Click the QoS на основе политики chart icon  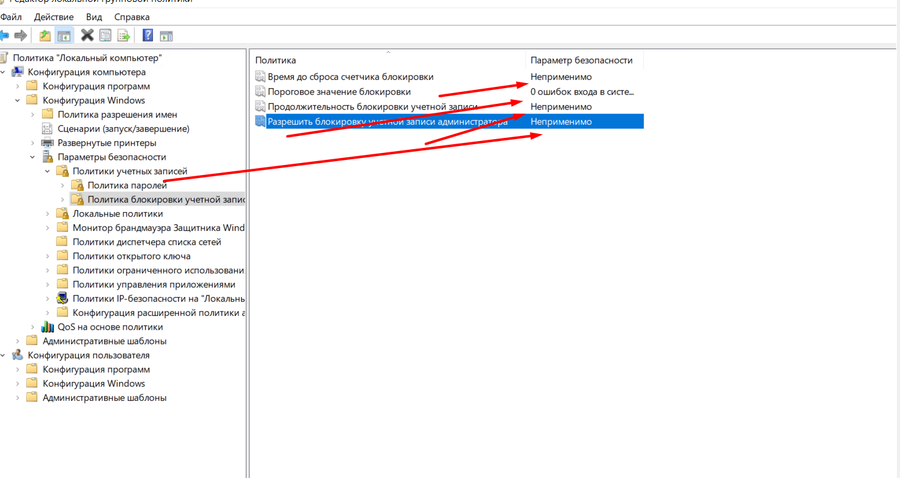click(x=48, y=327)
